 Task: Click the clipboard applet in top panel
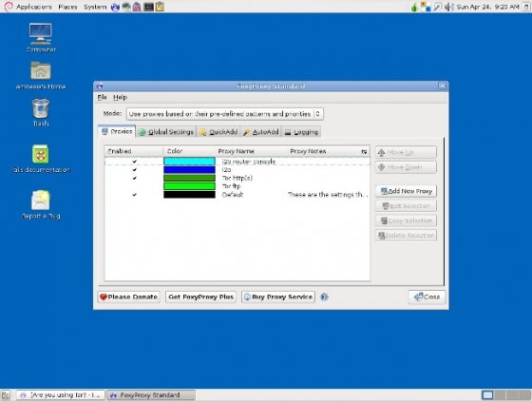click(160, 7)
